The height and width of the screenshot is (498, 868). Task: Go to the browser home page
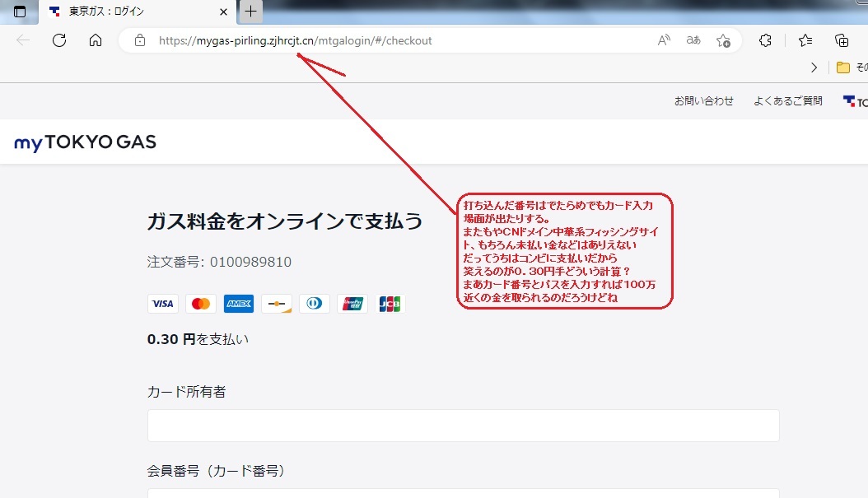pos(96,40)
